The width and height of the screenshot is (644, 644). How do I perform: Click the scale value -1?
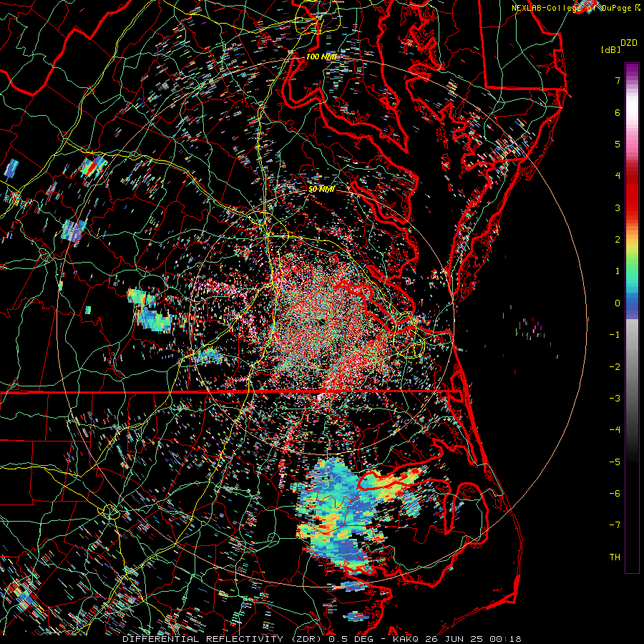click(x=615, y=335)
